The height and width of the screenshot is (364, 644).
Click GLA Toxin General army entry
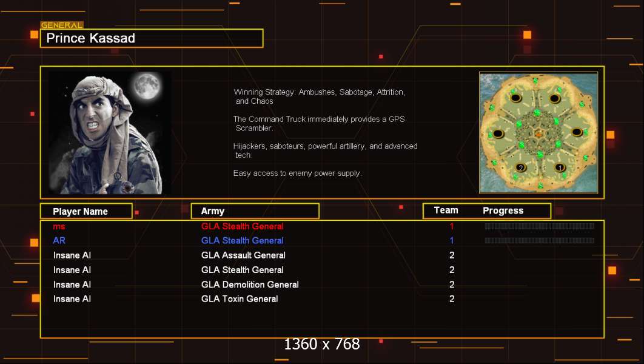tap(240, 298)
